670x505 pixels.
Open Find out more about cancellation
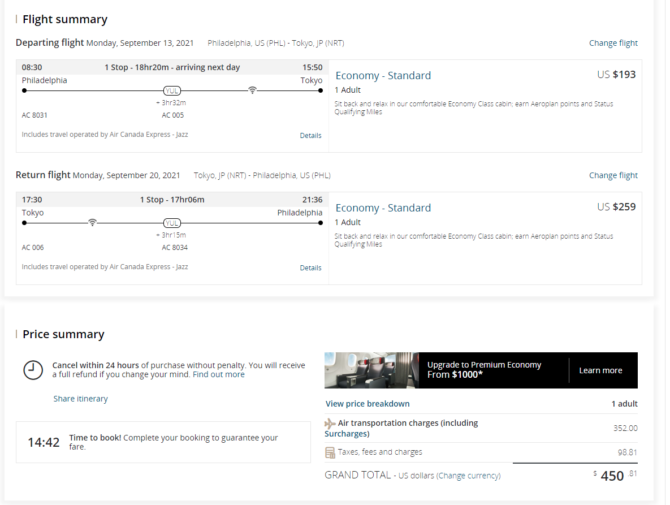218,374
